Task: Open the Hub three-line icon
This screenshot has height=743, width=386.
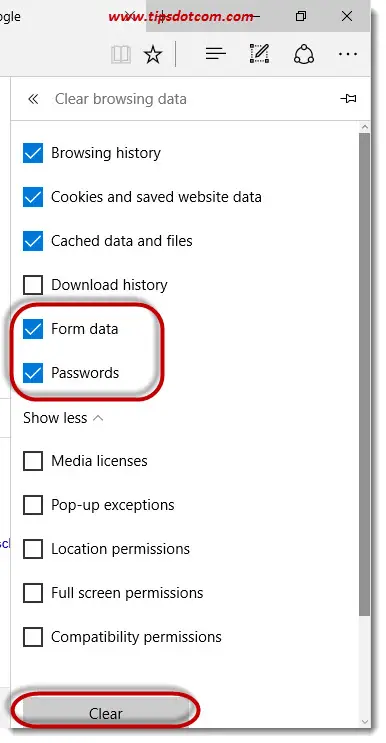Action: (x=215, y=54)
